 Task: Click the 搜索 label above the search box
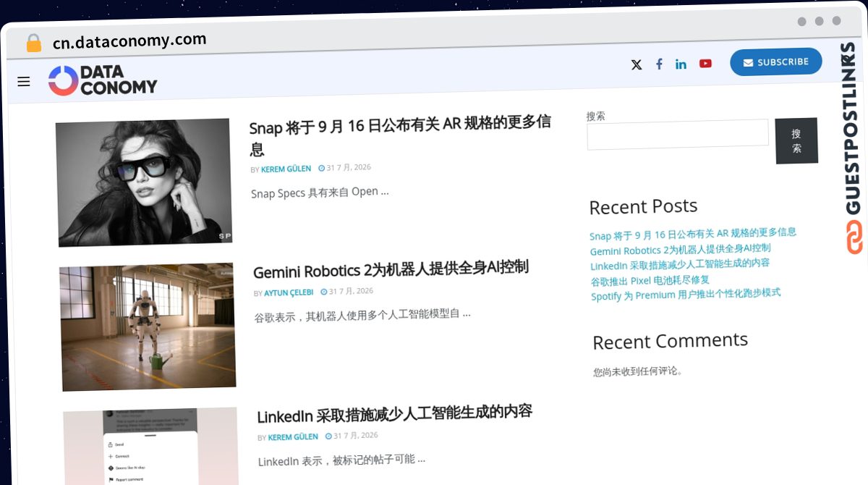coord(595,116)
